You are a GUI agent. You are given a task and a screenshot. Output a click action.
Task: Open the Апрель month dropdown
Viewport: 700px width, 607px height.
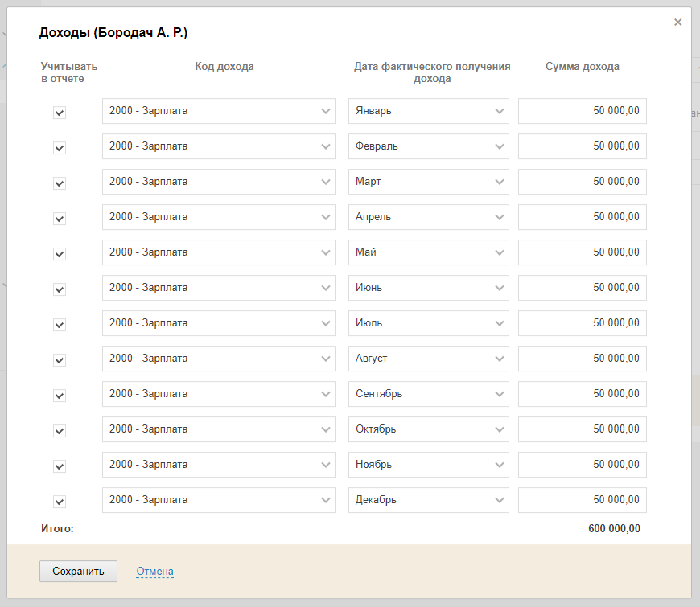tap(428, 217)
